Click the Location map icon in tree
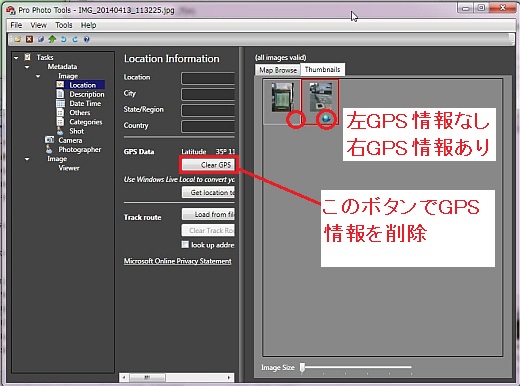Viewport: 520px width, 386px height. pos(60,85)
